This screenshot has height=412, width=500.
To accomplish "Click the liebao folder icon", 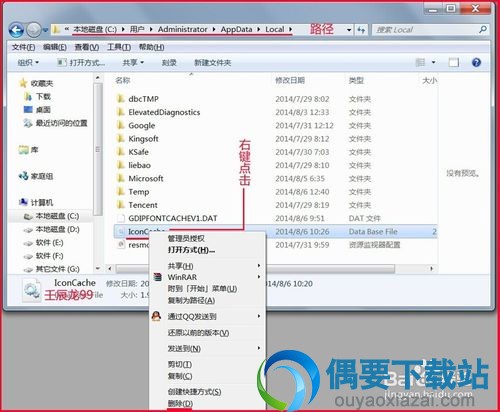I will (x=121, y=165).
